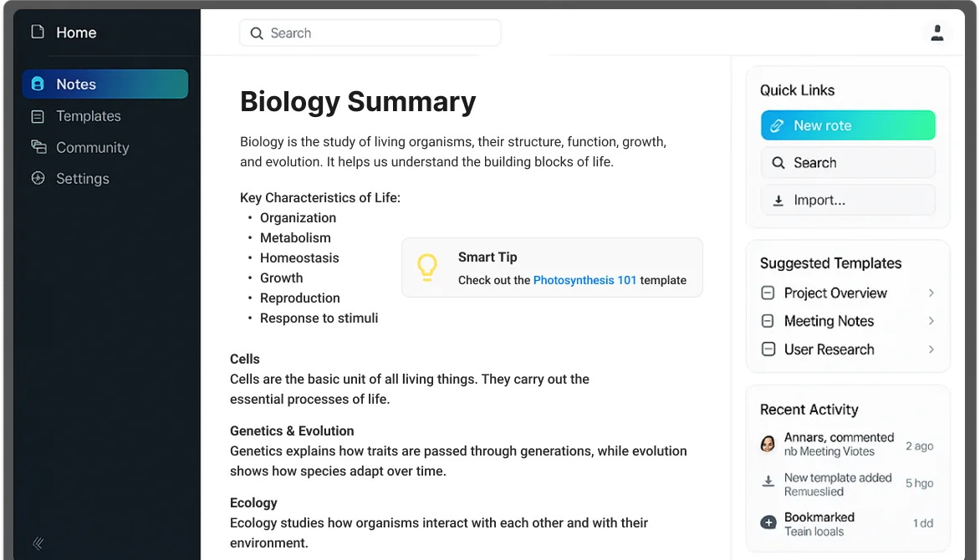Click the New note button
The height and width of the screenshot is (560, 980).
coord(848,125)
